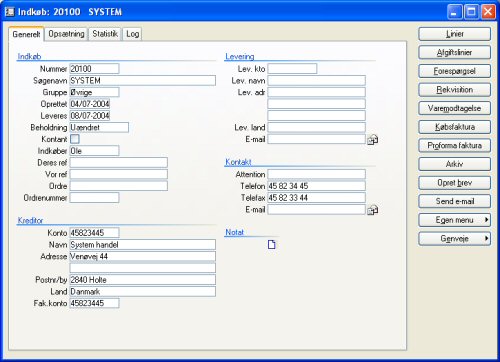Expand the Genveje menu

[x=455, y=239]
